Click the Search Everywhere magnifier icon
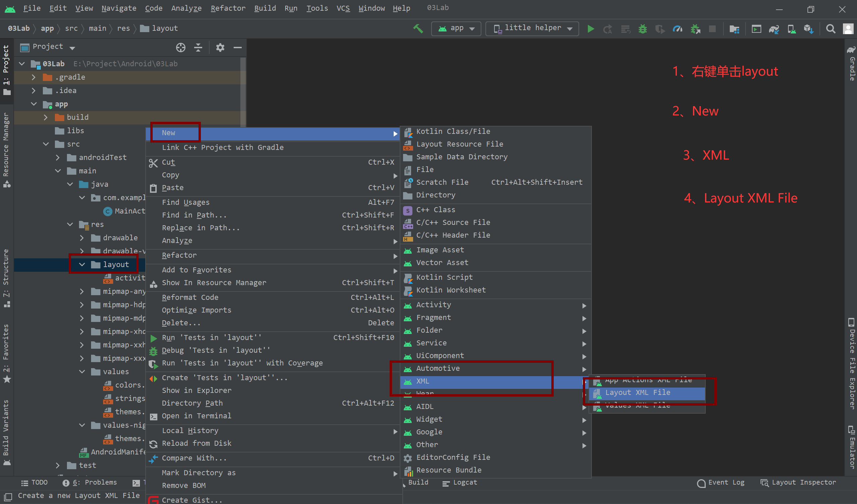 pos(831,29)
